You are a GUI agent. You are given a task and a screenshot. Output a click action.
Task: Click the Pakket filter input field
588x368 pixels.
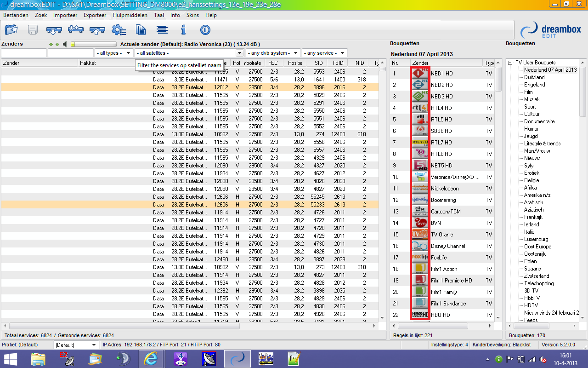71,53
